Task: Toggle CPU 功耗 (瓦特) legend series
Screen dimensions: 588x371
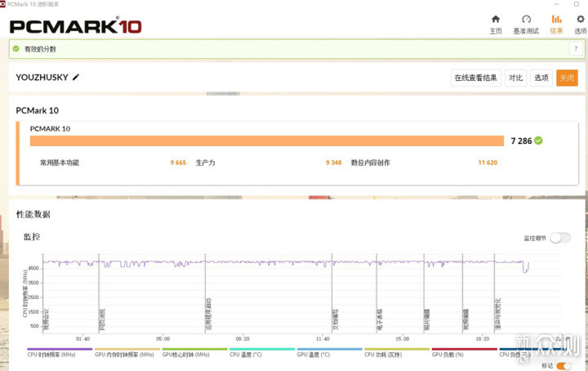Action: click(x=397, y=353)
